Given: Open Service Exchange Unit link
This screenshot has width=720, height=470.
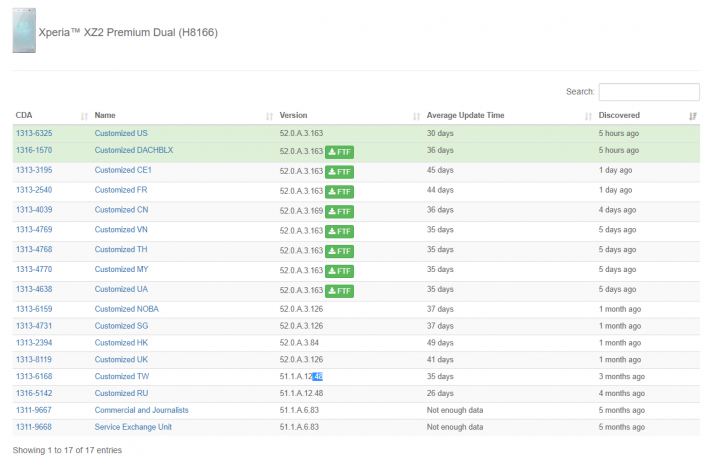Looking at the screenshot, I should pos(133,427).
